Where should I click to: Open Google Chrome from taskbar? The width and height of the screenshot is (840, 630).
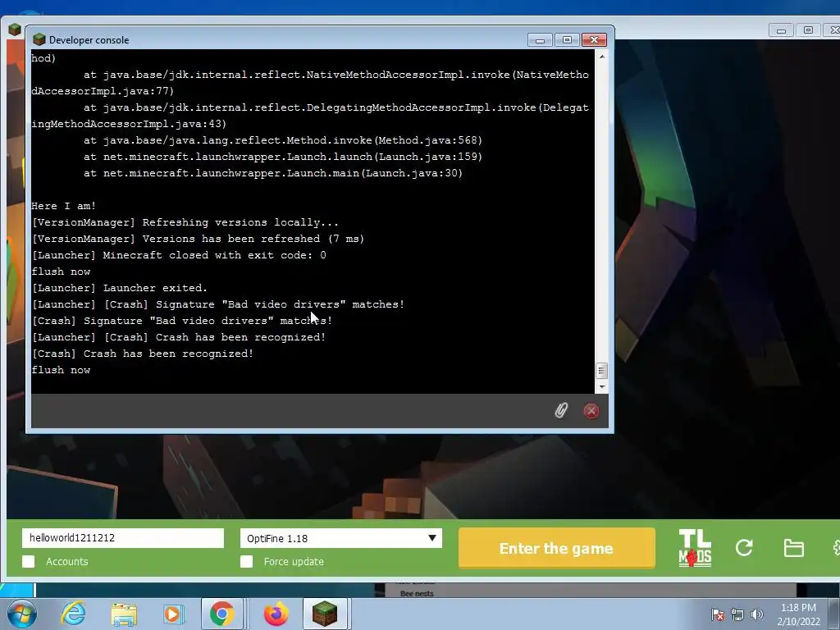(221, 614)
